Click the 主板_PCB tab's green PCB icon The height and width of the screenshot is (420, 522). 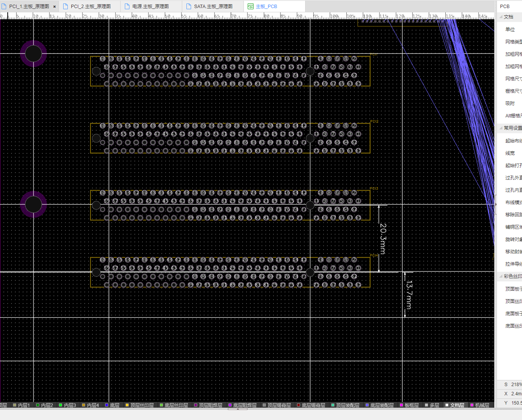(x=250, y=7)
